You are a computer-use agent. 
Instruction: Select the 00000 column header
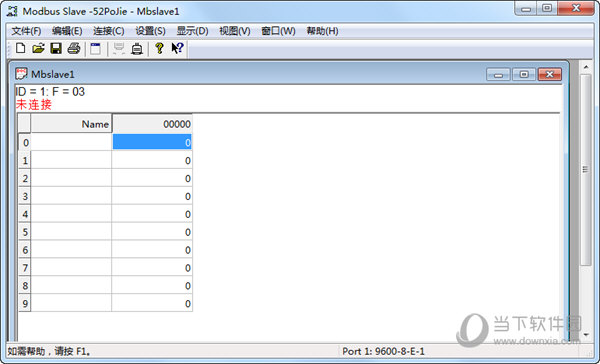[152, 124]
